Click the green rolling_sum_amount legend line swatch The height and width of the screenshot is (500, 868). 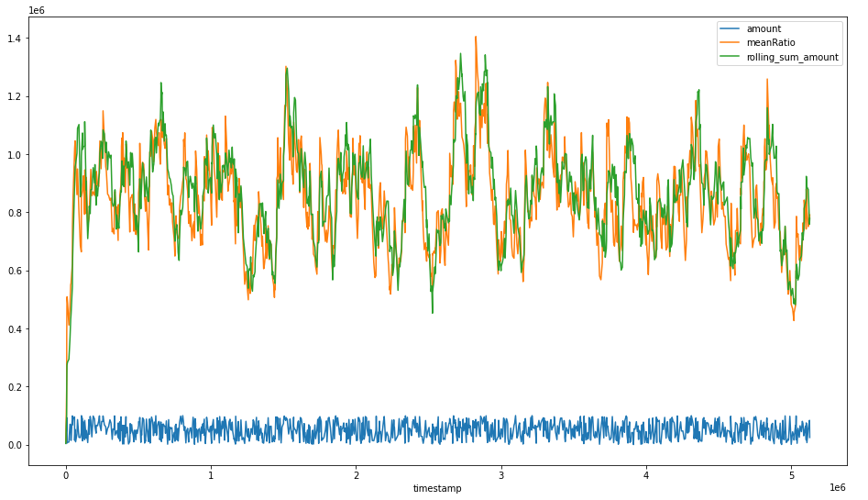[x=731, y=57]
